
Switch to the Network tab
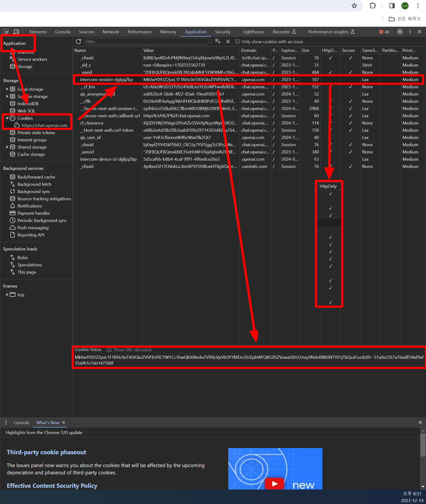[x=111, y=32]
